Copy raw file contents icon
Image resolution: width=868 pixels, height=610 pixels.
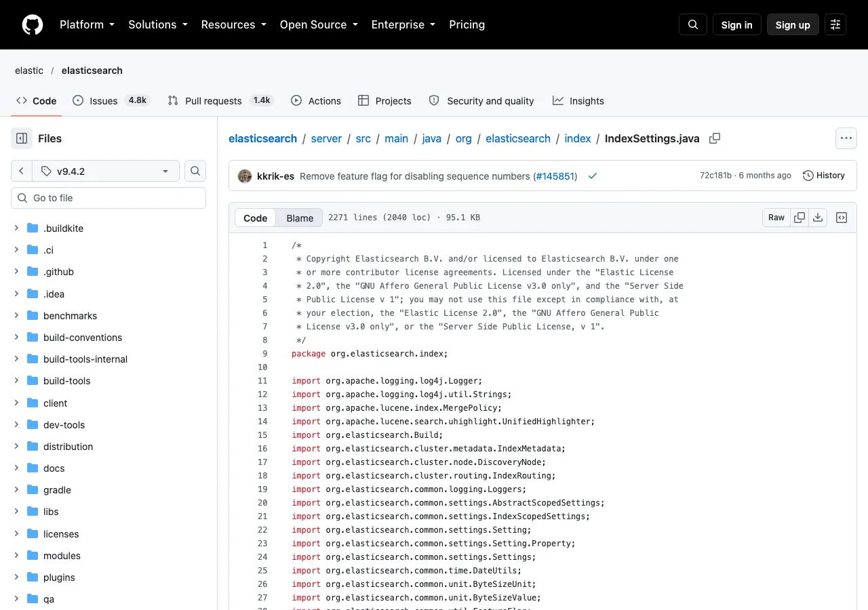800,218
